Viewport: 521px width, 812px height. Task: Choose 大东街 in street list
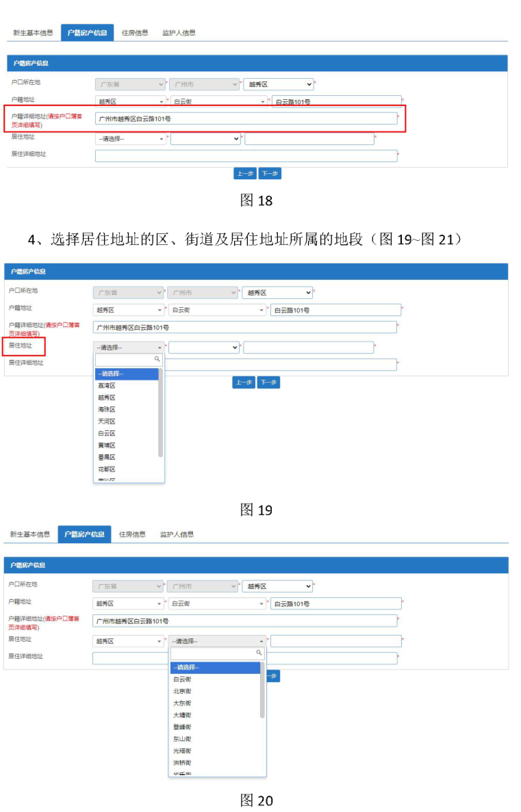click(215, 703)
